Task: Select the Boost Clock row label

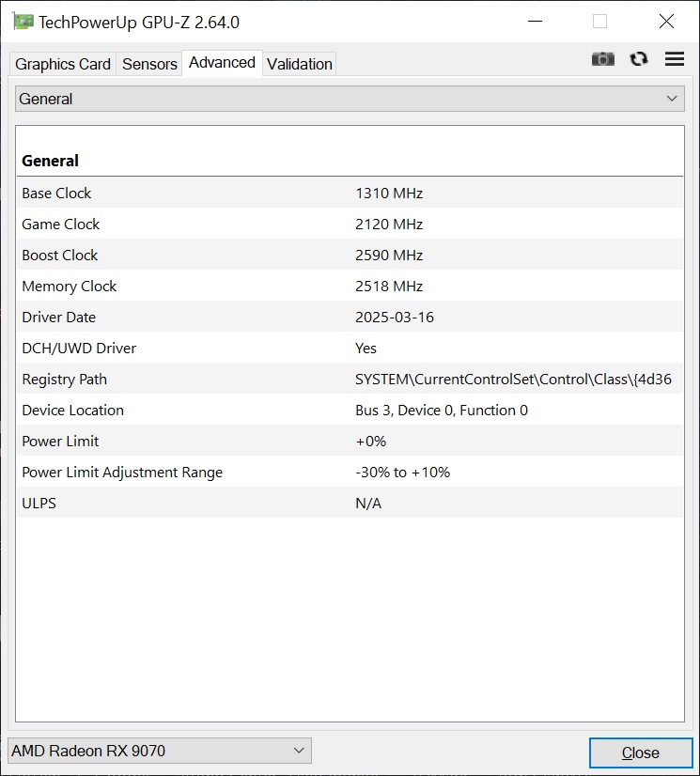Action: [60, 256]
